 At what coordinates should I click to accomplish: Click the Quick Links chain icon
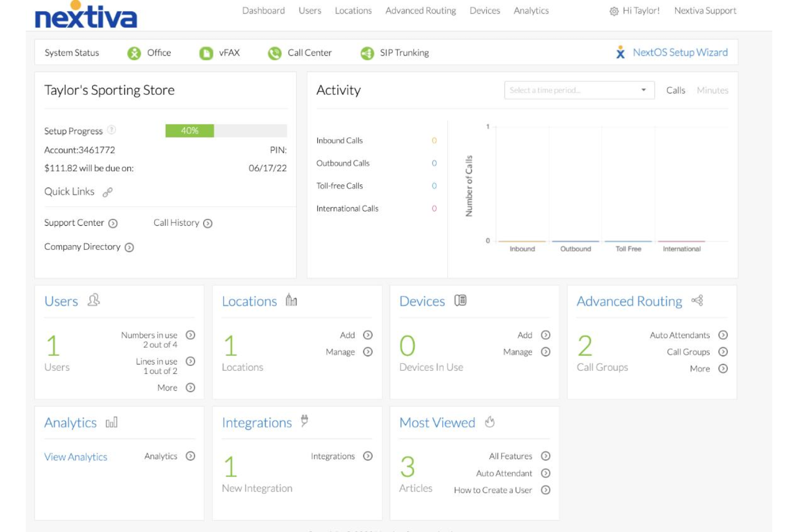108,192
